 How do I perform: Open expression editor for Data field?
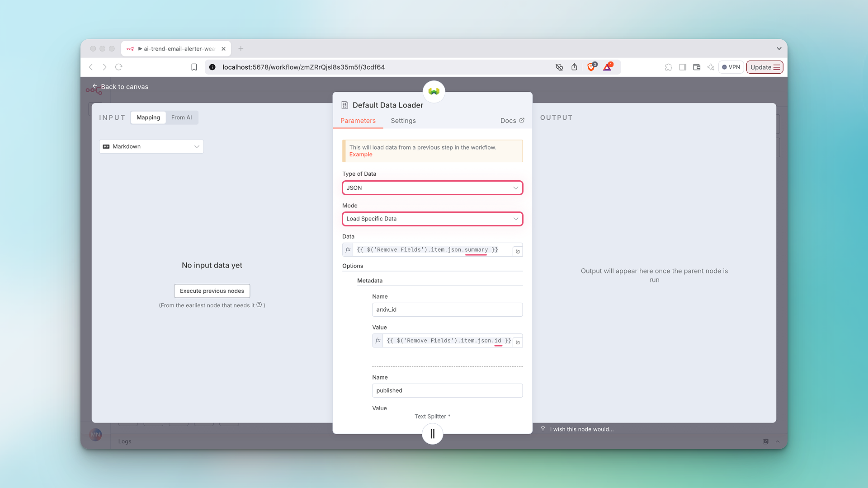518,252
